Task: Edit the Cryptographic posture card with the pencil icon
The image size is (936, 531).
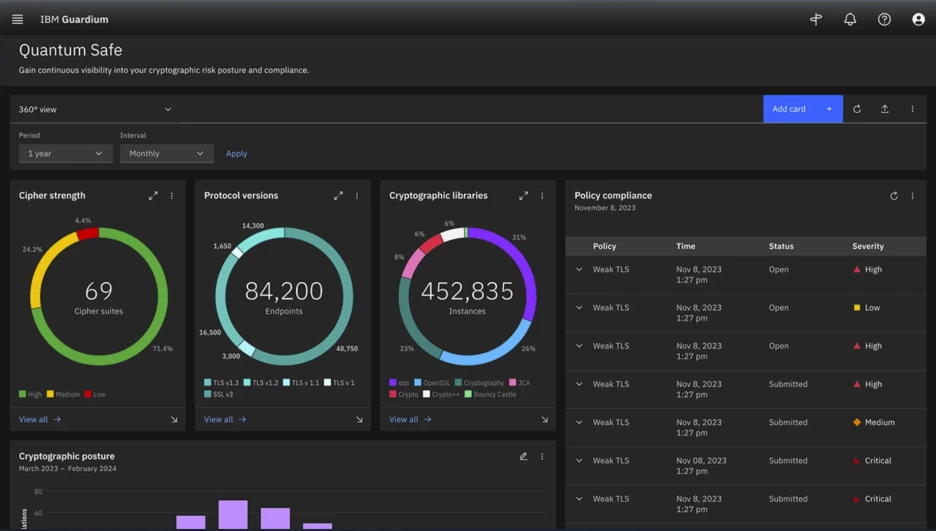Action: (x=524, y=456)
